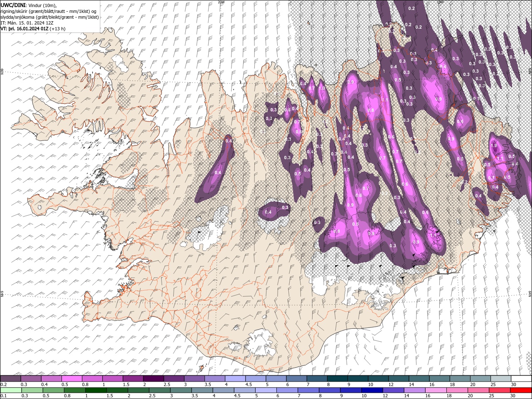532x399 pixels.
Task: Click the 'IT: Mán. 15. 01. 2024 12Z' line
Action: tap(26, 22)
